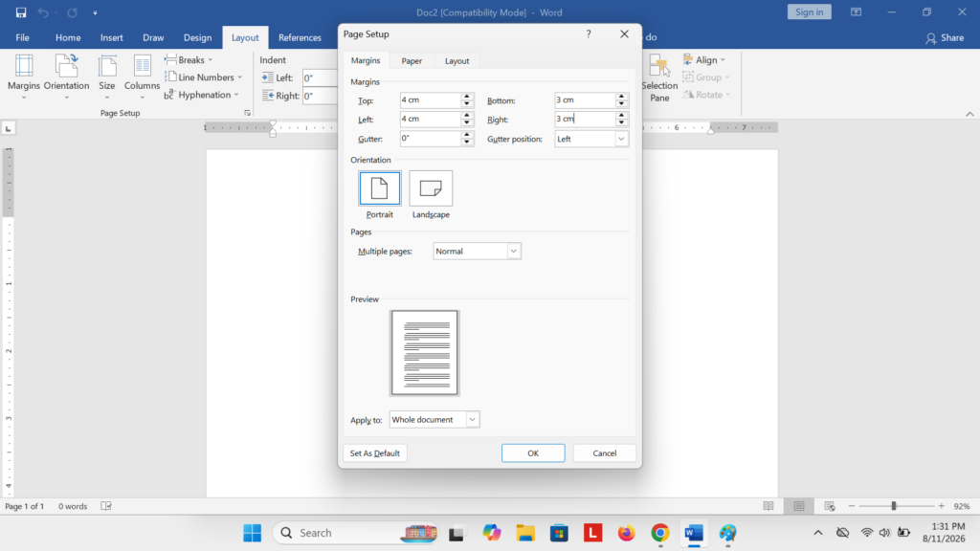
Task: Open File Explorer from taskbar
Action: coord(525,533)
